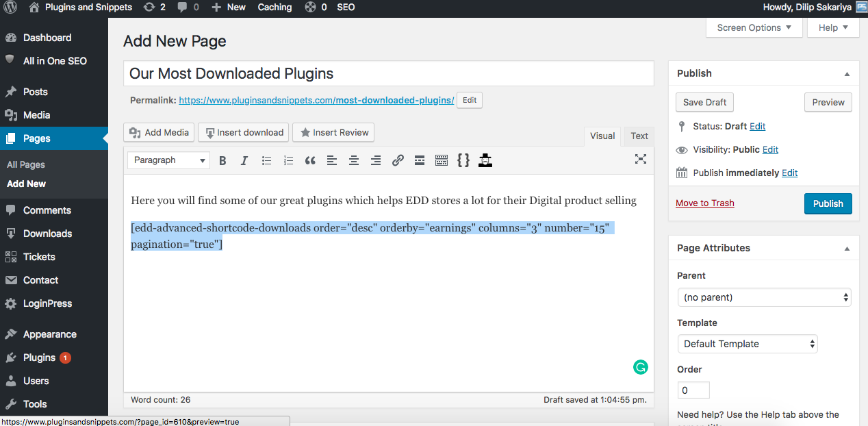
Task: Click the Add Media button
Action: pyautogui.click(x=159, y=132)
